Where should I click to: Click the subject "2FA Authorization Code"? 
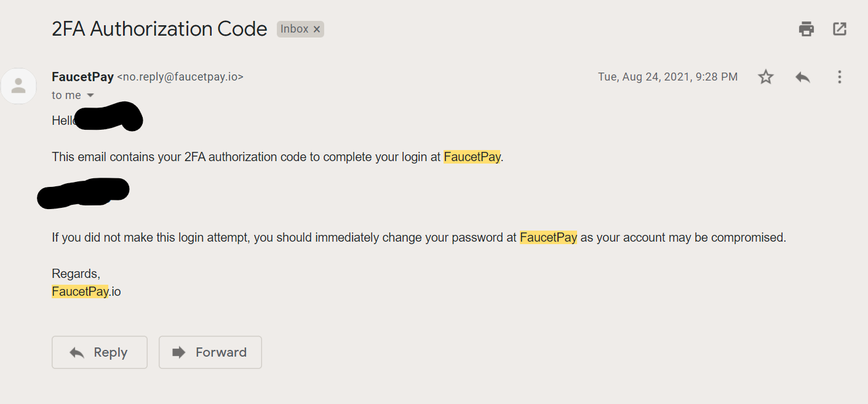point(159,29)
